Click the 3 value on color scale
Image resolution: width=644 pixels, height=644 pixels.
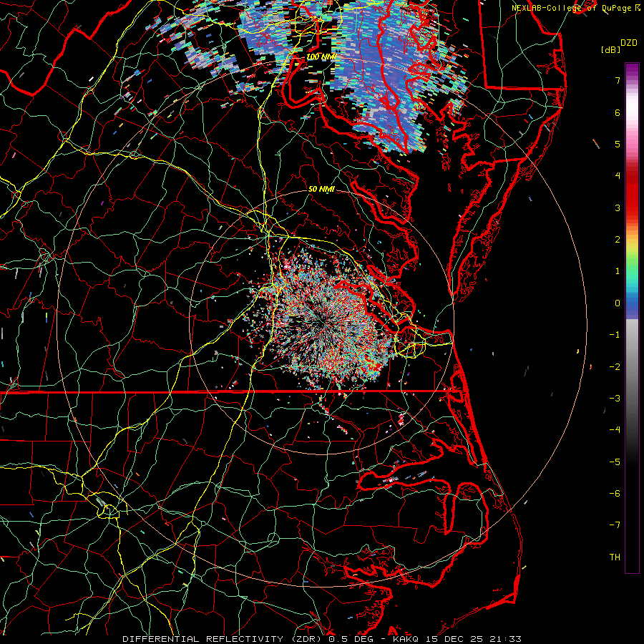tap(618, 208)
